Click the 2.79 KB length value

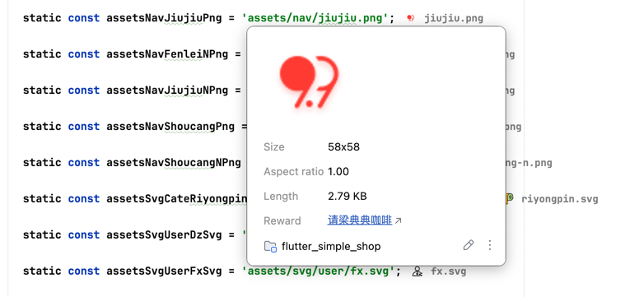tap(347, 196)
